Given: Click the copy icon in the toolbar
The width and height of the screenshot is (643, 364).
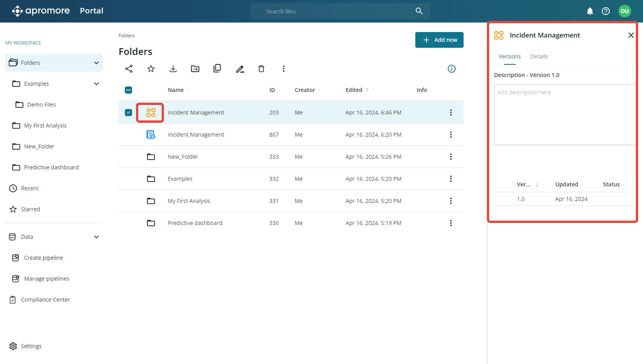Looking at the screenshot, I should [x=217, y=69].
